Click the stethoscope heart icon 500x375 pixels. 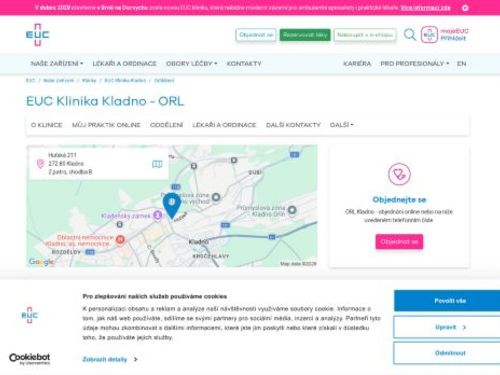399,174
